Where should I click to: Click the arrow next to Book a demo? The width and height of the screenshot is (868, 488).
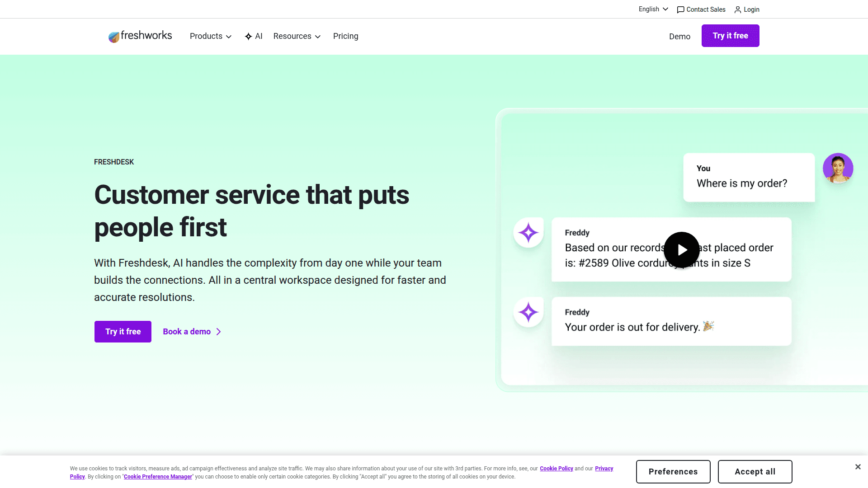pos(219,332)
